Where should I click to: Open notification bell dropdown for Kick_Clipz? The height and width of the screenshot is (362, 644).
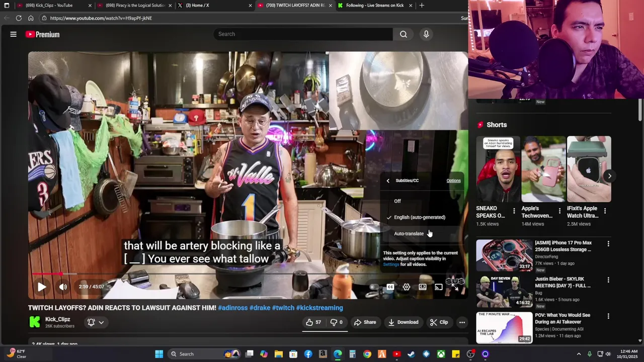(x=96, y=322)
